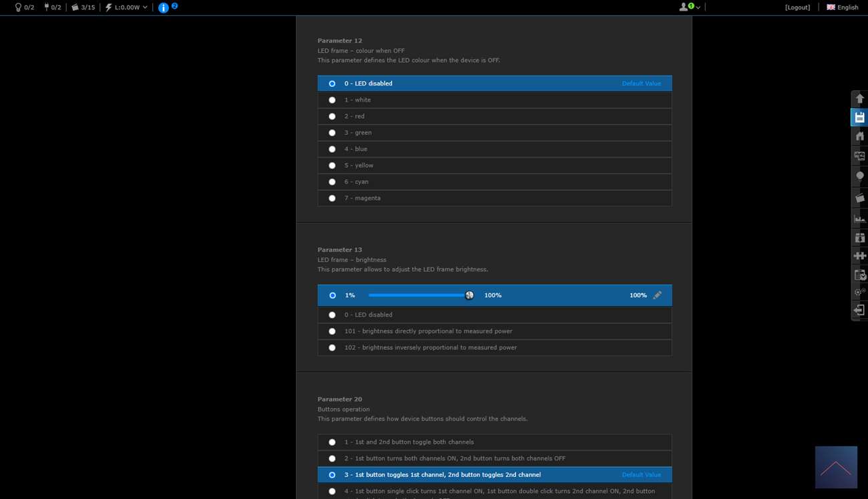This screenshot has height=499, width=868.
Task: Open the English language selector
Action: (x=843, y=7)
